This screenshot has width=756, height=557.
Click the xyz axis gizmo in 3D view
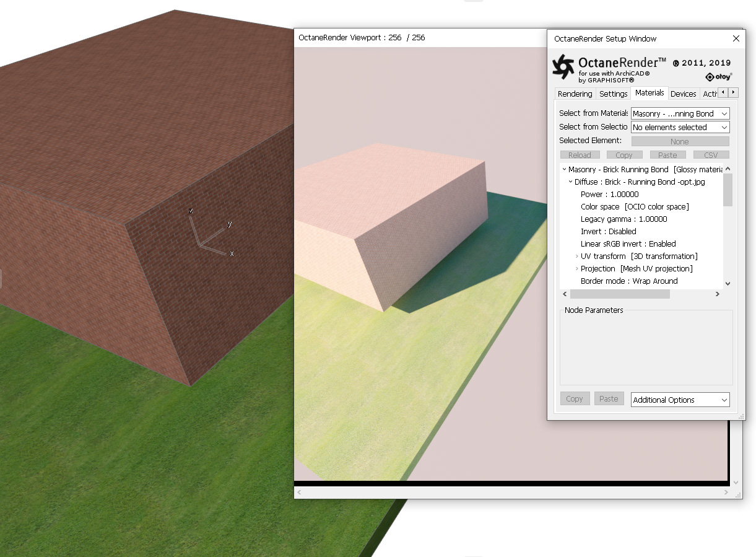[x=211, y=232]
